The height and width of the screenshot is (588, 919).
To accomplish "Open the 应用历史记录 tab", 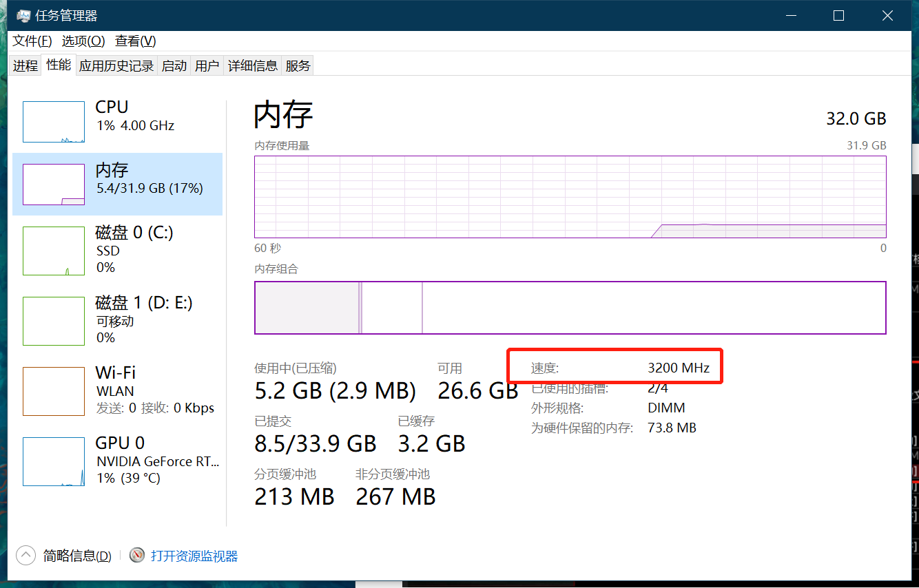I will (116, 65).
